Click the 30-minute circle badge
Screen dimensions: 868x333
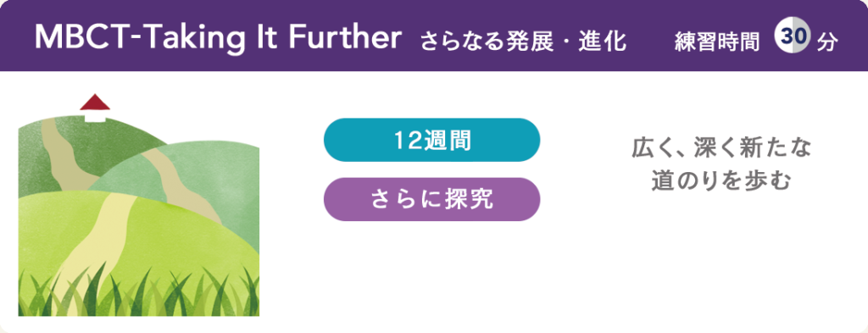(793, 36)
